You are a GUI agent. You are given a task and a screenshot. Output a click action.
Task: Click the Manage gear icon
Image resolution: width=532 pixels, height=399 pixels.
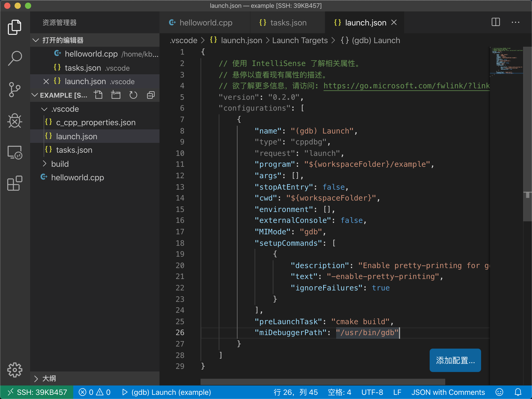15,370
